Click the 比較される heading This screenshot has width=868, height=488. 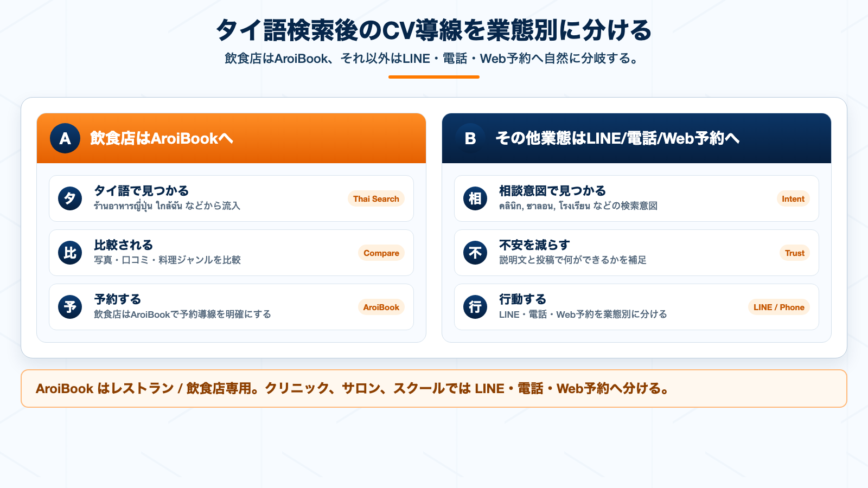[x=124, y=245]
